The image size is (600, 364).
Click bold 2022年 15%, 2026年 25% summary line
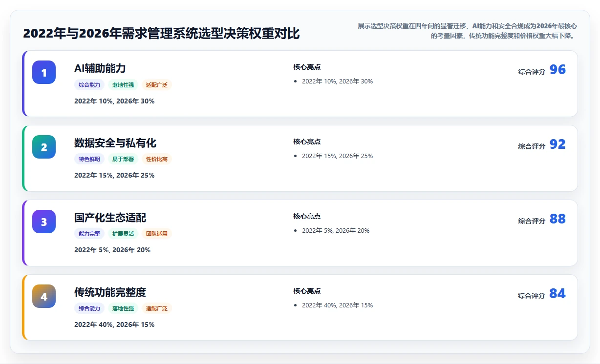point(114,175)
